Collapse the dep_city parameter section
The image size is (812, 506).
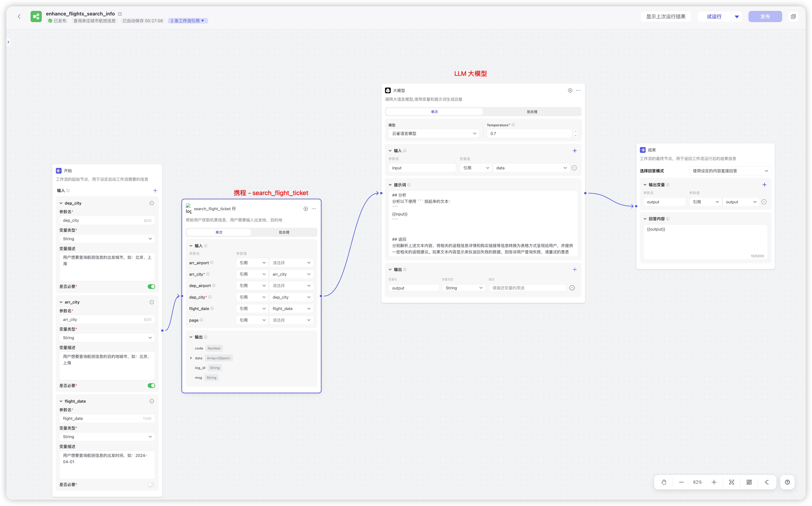[x=61, y=203]
